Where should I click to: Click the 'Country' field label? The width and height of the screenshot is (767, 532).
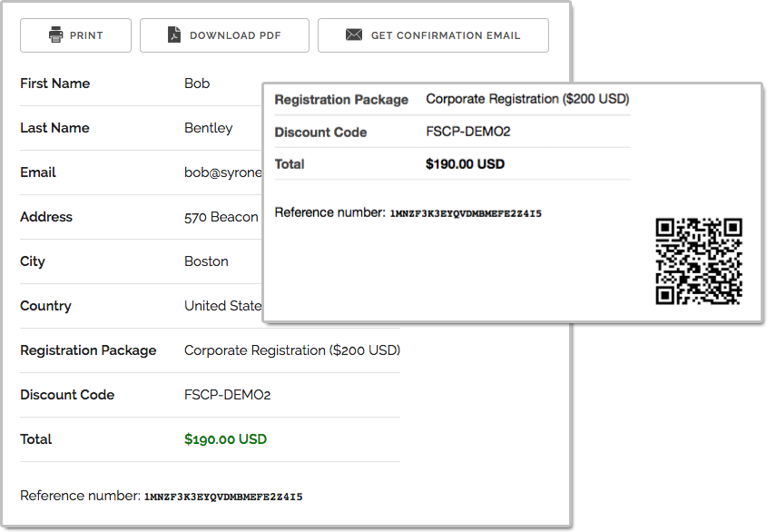pos(45,306)
